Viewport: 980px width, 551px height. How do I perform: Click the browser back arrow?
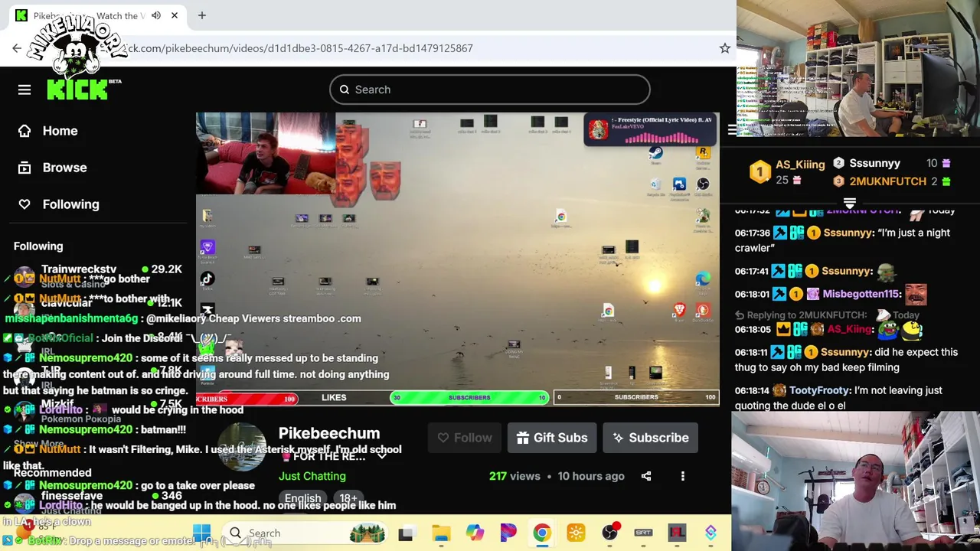pos(17,48)
